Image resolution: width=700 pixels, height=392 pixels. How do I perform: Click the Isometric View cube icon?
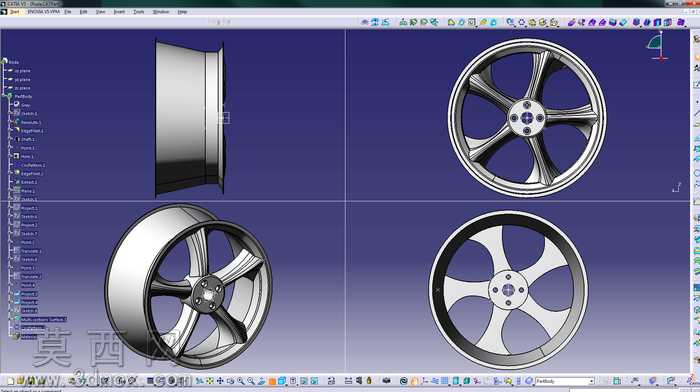point(282,381)
